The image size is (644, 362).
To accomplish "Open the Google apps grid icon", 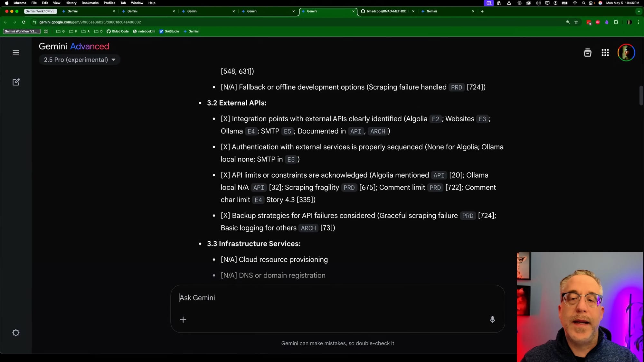I will (605, 52).
